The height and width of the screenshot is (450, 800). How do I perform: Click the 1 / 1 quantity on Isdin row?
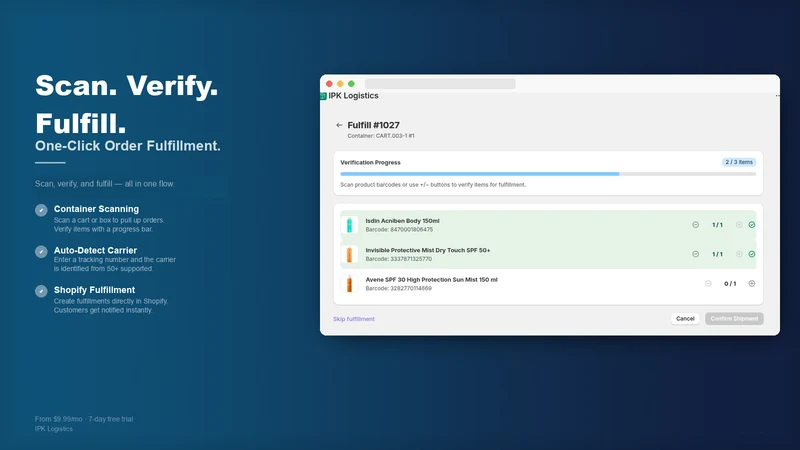coord(717,225)
